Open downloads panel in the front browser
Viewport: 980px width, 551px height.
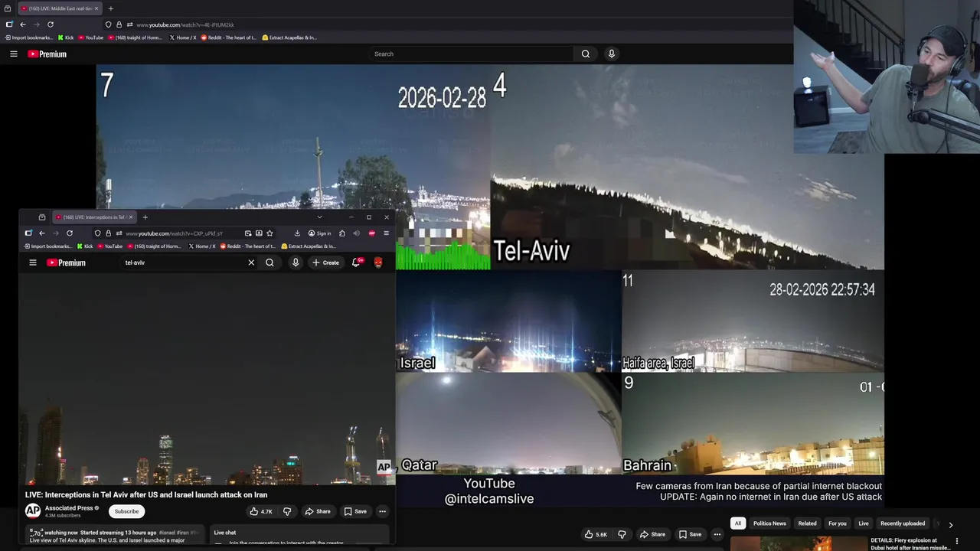click(297, 233)
